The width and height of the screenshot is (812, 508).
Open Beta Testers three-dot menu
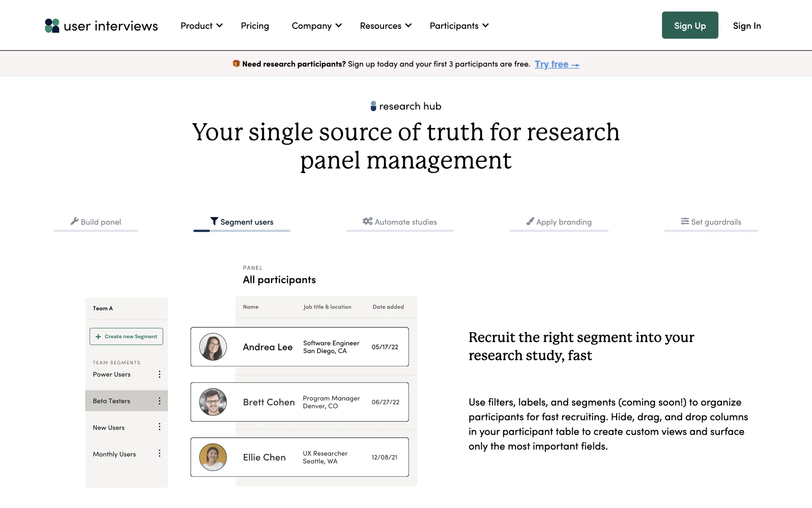[x=159, y=401]
